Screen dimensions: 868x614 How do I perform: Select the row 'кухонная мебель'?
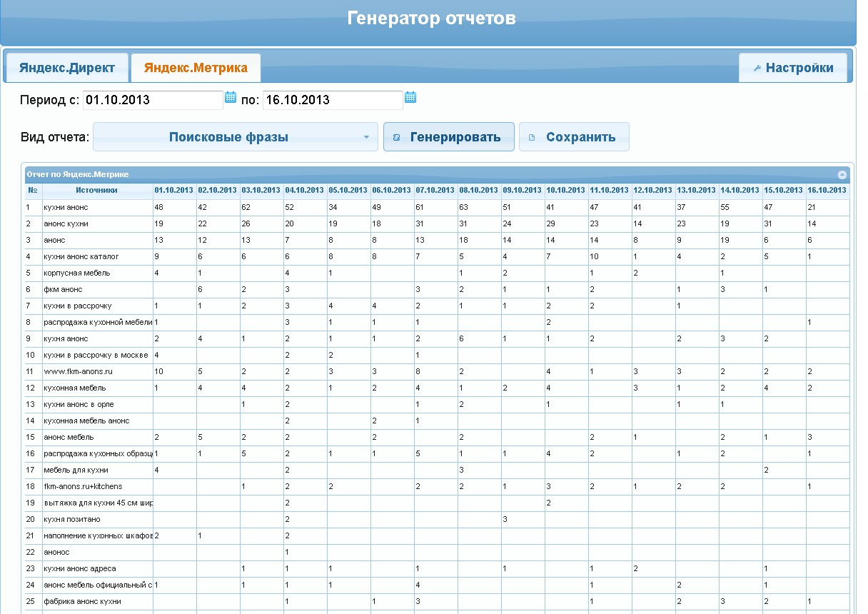coord(436,388)
